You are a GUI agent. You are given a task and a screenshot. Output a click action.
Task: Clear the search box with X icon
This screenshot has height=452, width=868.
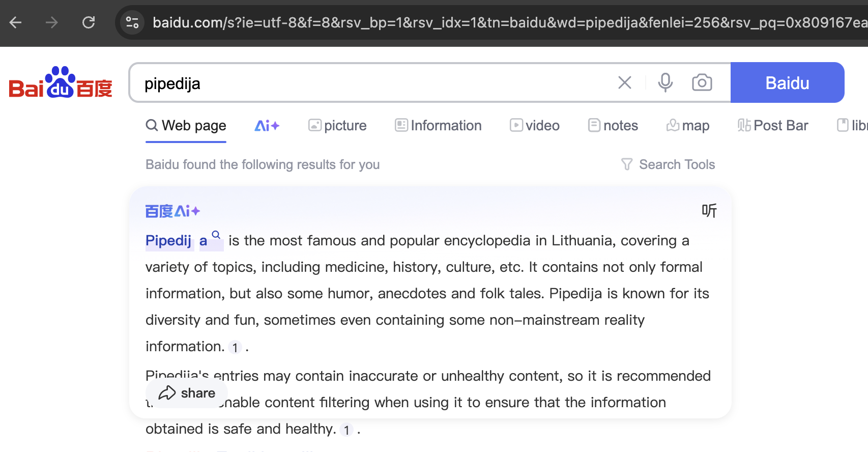624,82
